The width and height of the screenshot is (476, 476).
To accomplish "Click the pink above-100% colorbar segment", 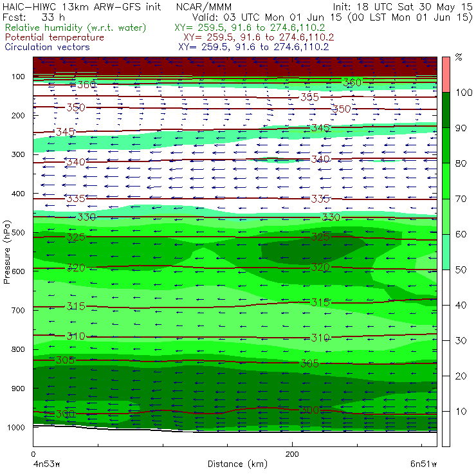I will [446, 75].
